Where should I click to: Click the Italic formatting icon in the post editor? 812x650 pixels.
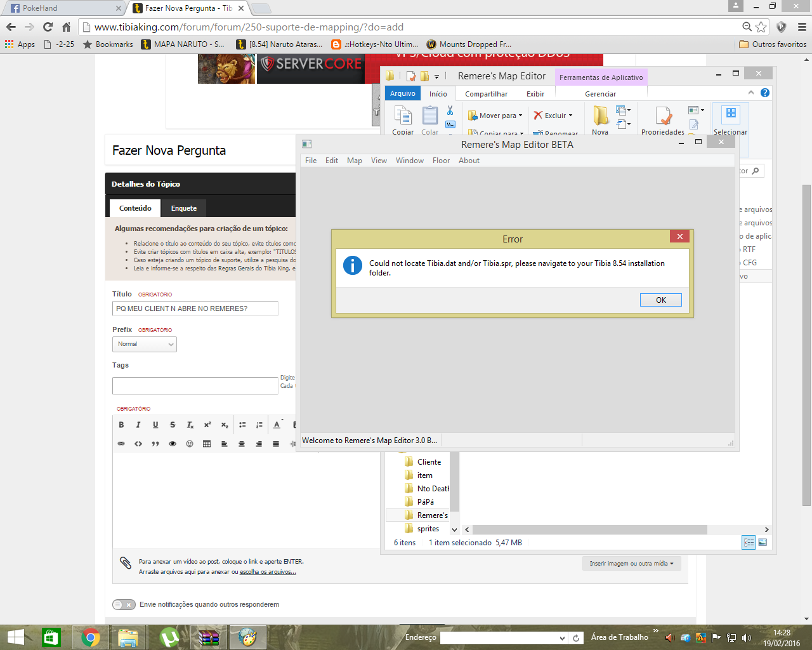point(138,425)
